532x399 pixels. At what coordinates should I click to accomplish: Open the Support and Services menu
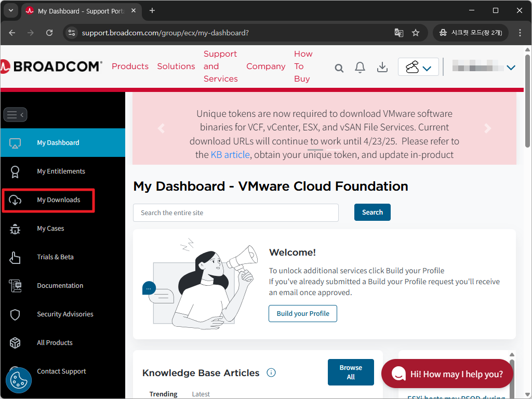(220, 66)
